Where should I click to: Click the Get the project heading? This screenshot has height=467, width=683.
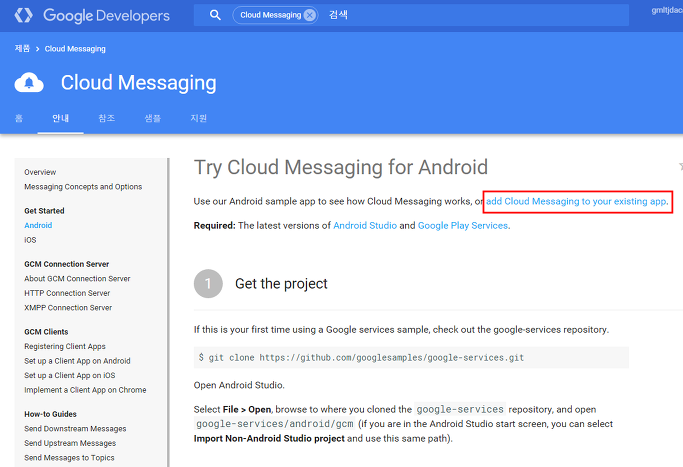(281, 284)
